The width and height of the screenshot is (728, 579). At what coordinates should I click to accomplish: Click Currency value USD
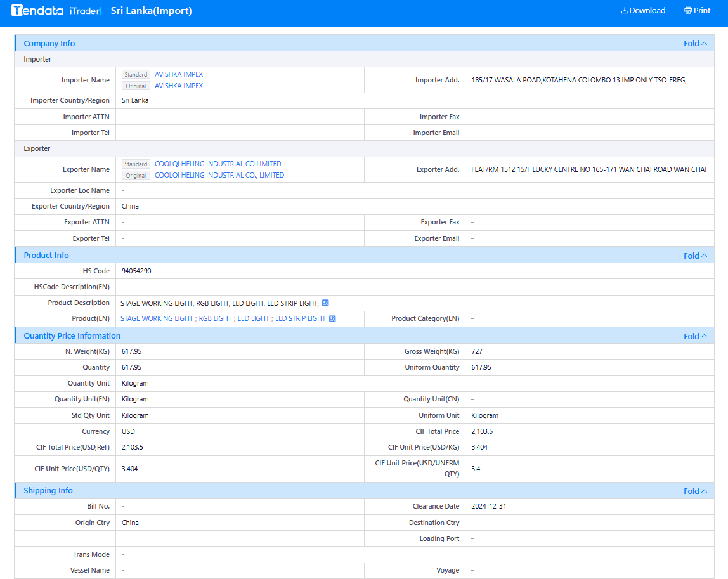point(128,431)
